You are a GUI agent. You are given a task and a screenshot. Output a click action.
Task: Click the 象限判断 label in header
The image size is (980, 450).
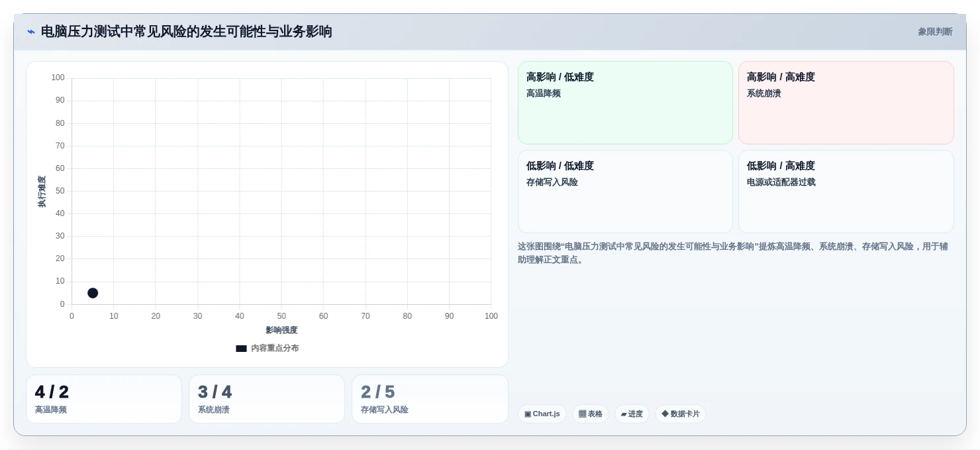click(x=935, y=32)
